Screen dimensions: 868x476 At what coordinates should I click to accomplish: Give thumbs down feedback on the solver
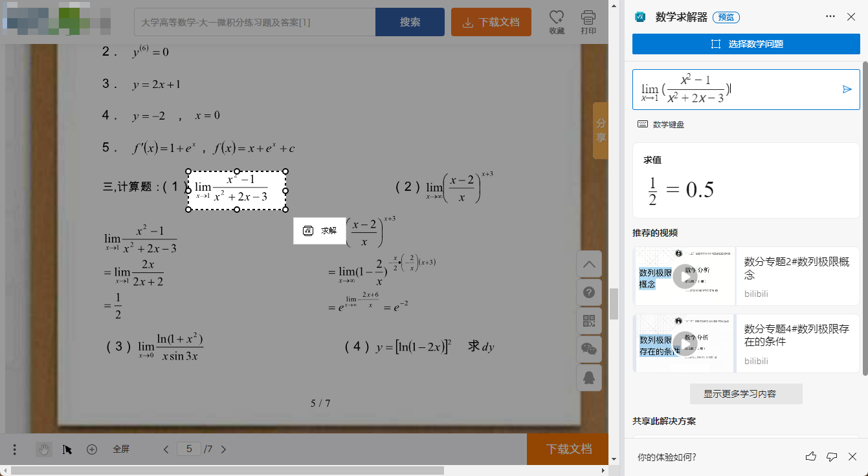pos(832,456)
